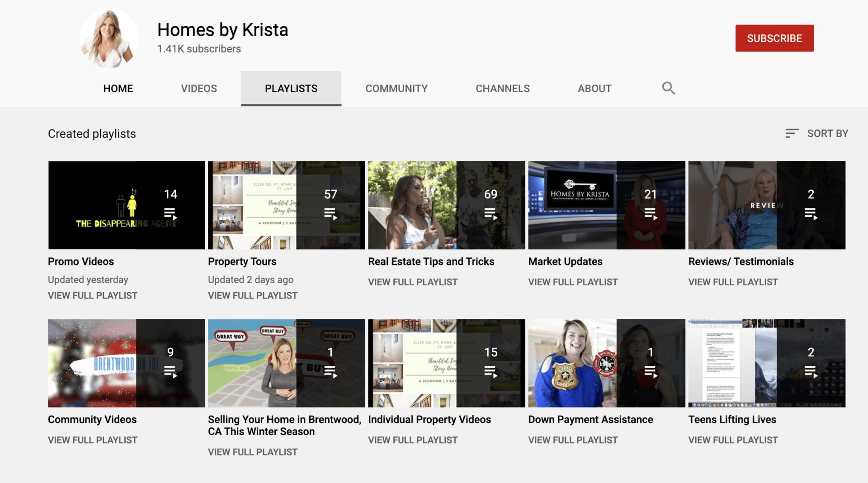This screenshot has width=868, height=483.
Task: Click the channel search magnifier icon
Action: click(x=668, y=88)
